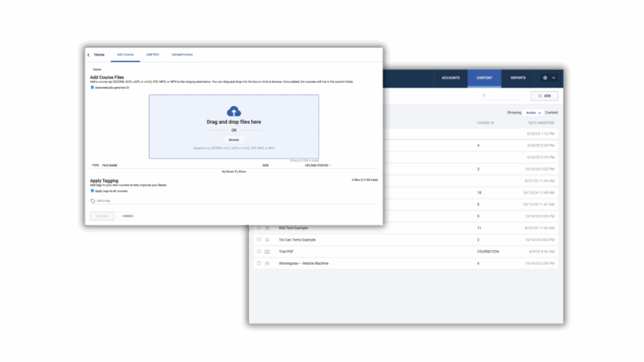The height and width of the screenshot is (362, 644).
Task: Uncheck Apply tags to all courses
Action: (x=93, y=191)
